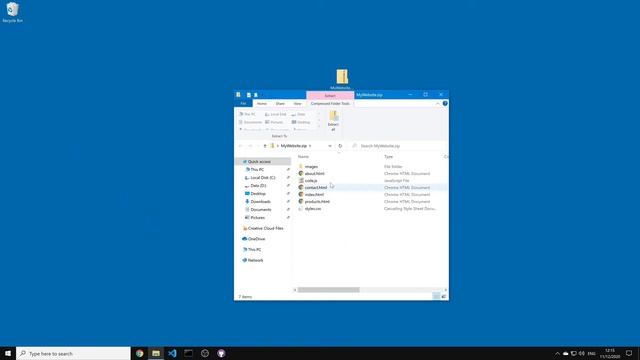
Task: Select the about.html file name
Action: (x=314, y=173)
